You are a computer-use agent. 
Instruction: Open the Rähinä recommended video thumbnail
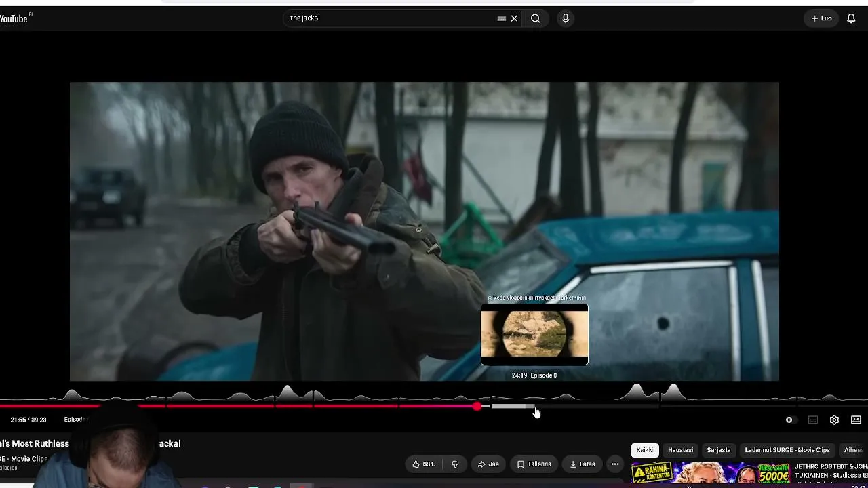coord(710,473)
